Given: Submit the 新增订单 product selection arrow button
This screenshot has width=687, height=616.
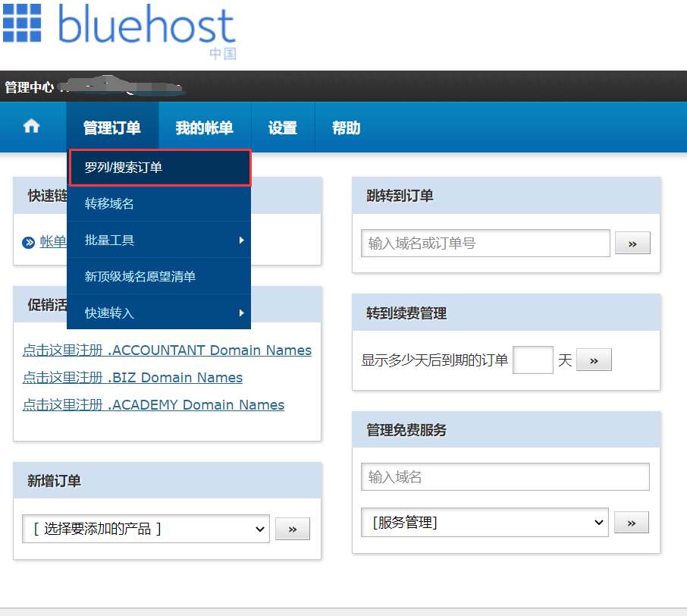Looking at the screenshot, I should [x=292, y=529].
